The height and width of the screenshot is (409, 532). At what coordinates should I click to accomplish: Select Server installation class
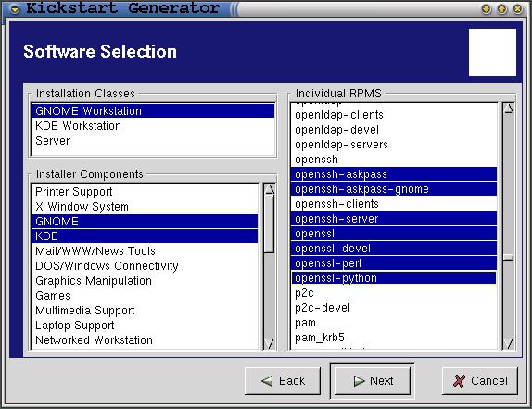(x=152, y=141)
